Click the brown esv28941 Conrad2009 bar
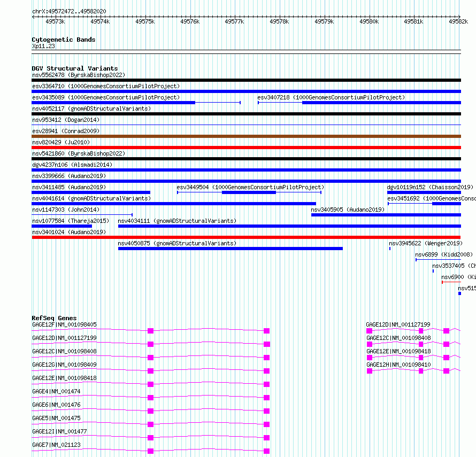The image size is (476, 457). click(246, 136)
